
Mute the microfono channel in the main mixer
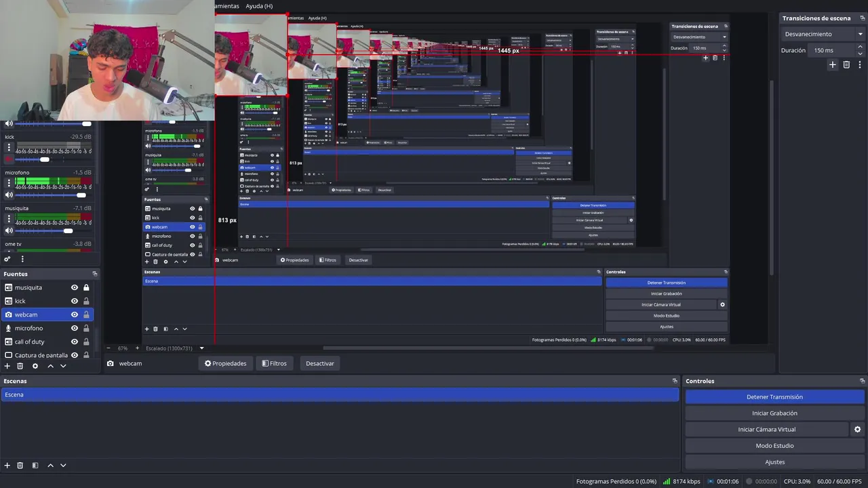9,195
